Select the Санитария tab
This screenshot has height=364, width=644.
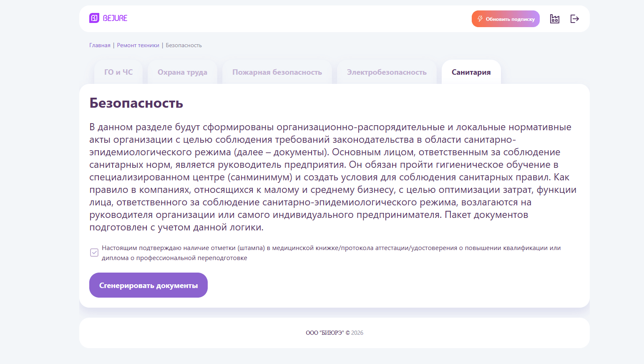[471, 72]
